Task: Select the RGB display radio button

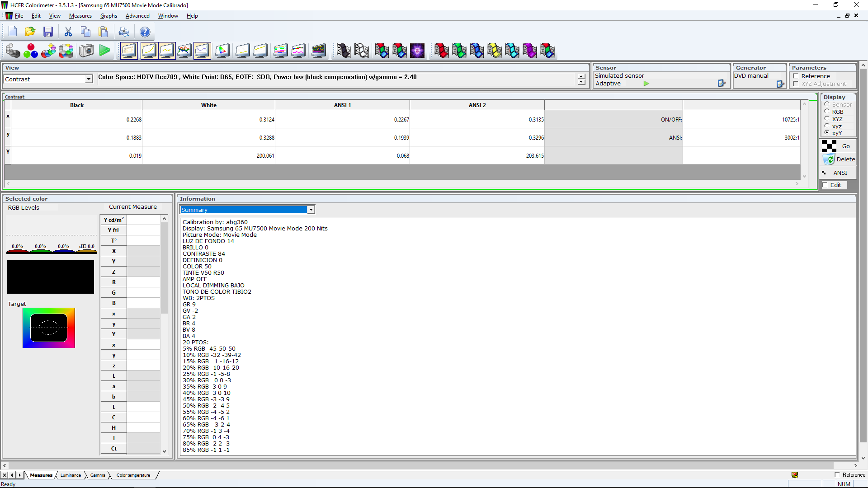Action: coord(827,112)
